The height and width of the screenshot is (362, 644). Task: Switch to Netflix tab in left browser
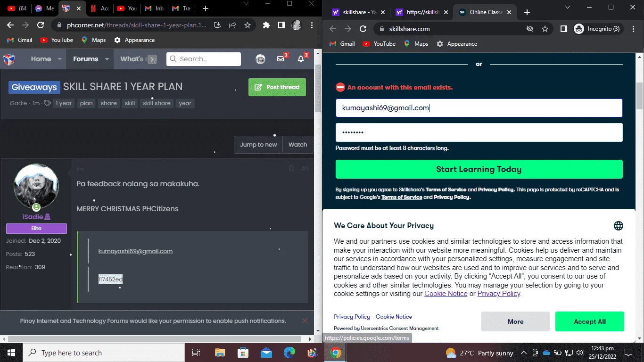coord(100,8)
